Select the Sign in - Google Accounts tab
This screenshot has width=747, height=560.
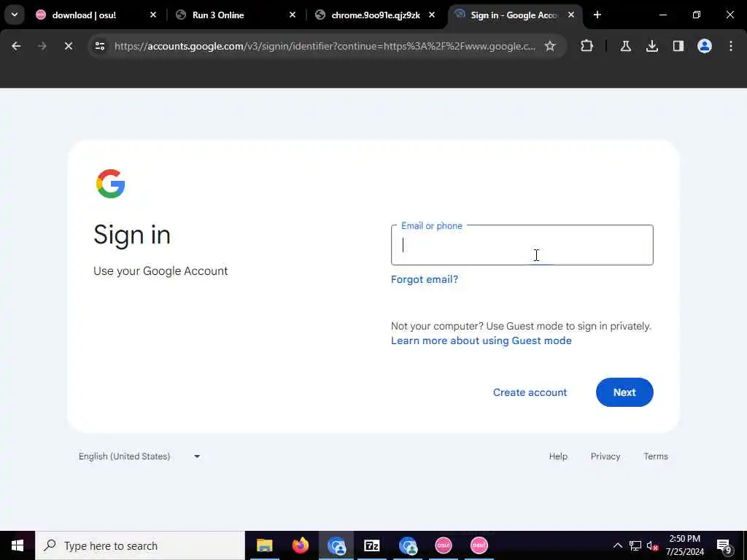coord(515,15)
